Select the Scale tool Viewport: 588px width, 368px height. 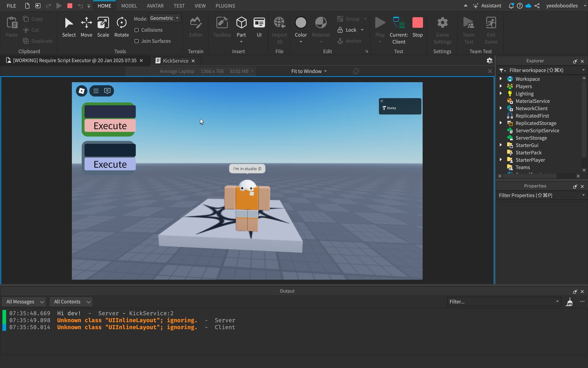103,28
